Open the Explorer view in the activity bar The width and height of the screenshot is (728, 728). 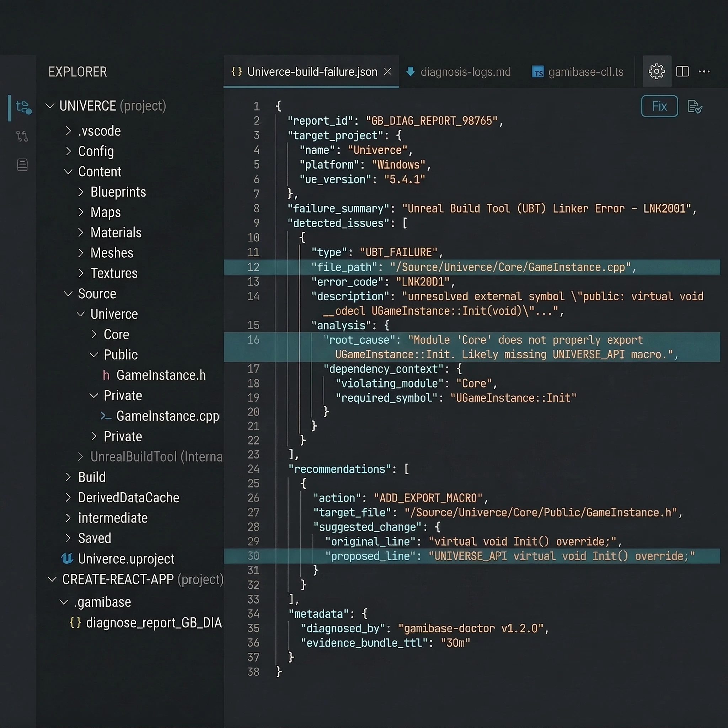pyautogui.click(x=22, y=107)
